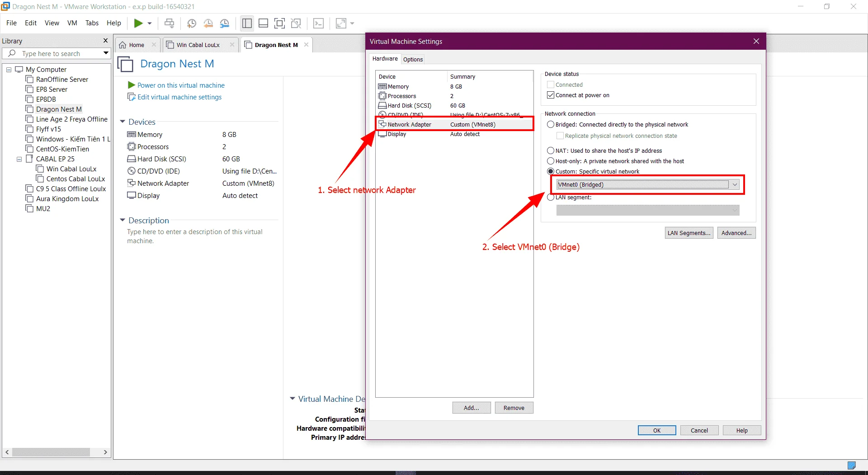Click the Hard Disk (SCSI) icon in Devices summary
This screenshot has height=475, width=868.
[132, 159]
